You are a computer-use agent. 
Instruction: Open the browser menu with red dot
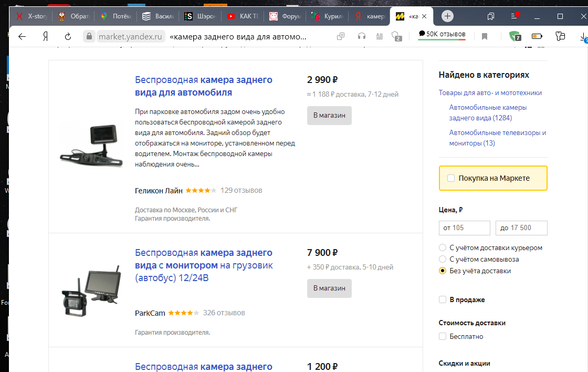[x=515, y=16]
